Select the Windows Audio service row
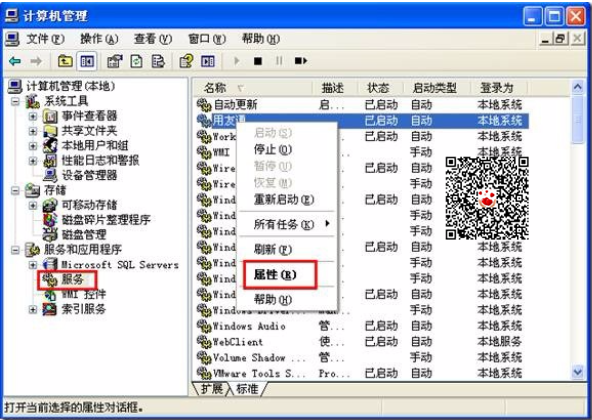 click(x=361, y=326)
